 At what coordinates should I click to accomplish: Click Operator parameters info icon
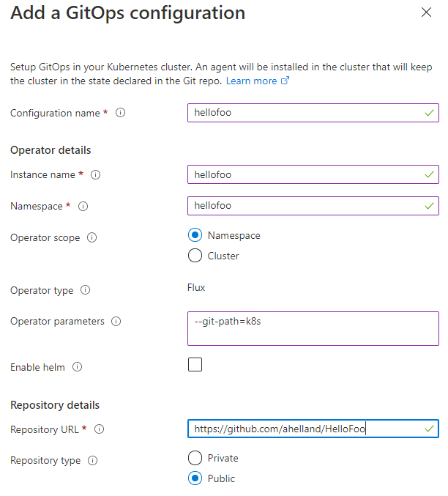point(116,322)
